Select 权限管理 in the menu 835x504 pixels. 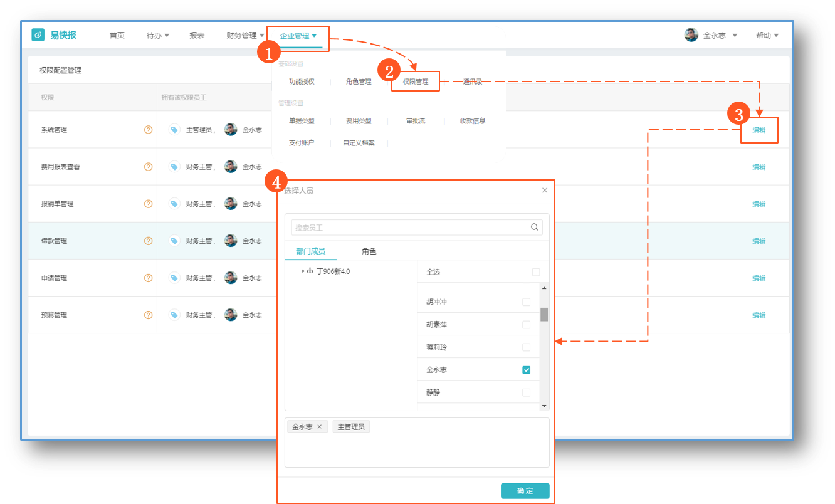416,81
